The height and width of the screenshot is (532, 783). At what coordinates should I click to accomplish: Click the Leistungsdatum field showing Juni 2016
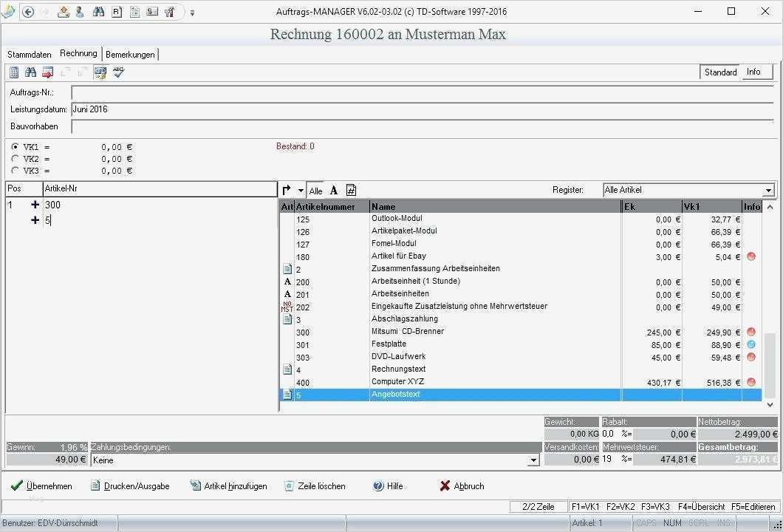[x=422, y=110]
